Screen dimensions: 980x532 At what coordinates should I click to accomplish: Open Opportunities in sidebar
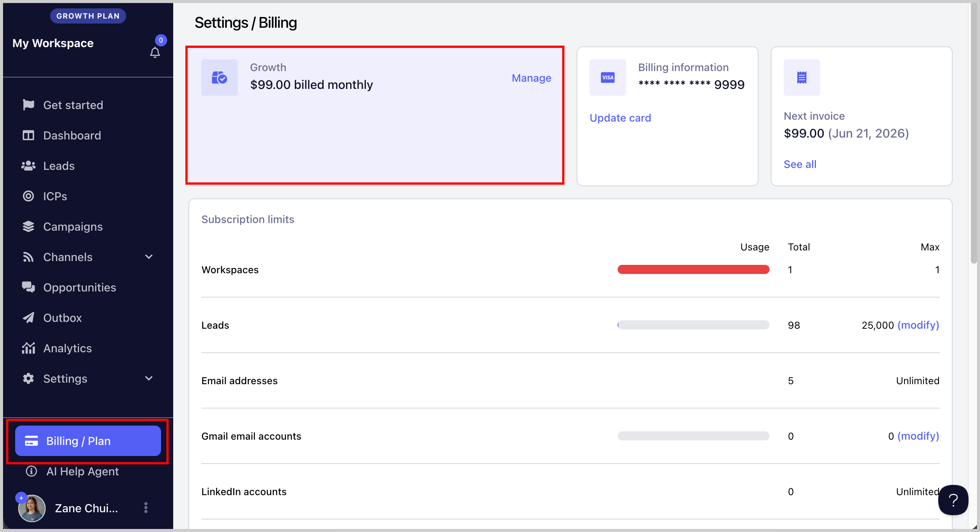79,288
